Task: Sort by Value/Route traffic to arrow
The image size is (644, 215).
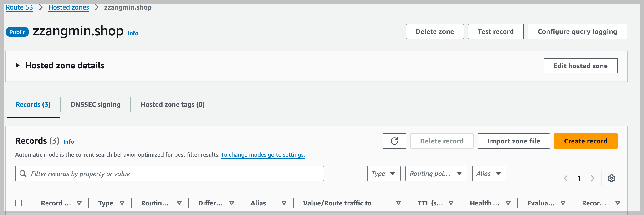Action: [x=399, y=203]
